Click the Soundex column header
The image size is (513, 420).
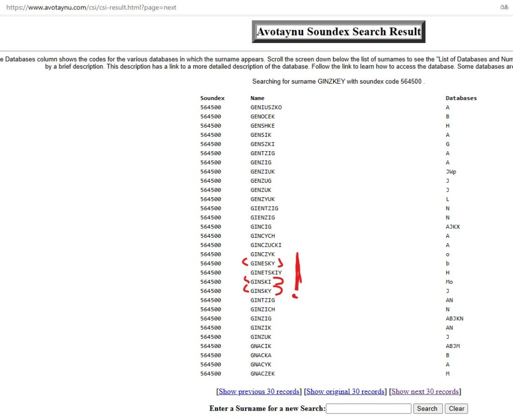pos(212,98)
